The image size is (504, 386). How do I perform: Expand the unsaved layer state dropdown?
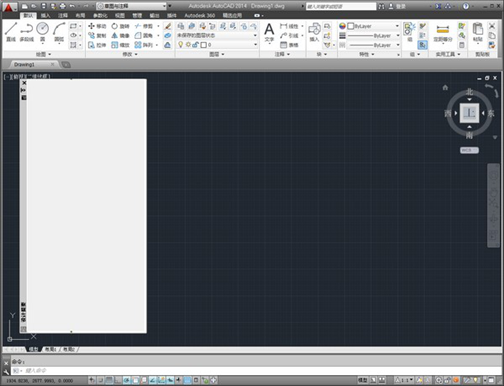[217, 35]
